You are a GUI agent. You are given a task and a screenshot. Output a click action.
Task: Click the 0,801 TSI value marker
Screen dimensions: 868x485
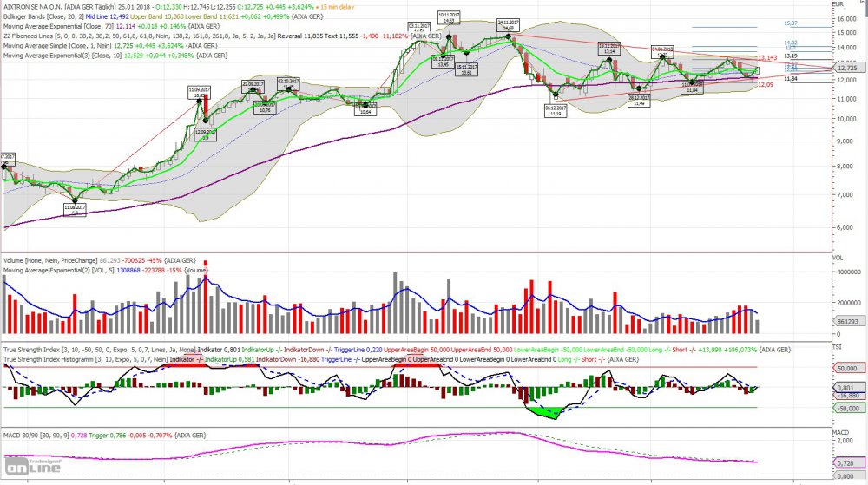(847, 388)
